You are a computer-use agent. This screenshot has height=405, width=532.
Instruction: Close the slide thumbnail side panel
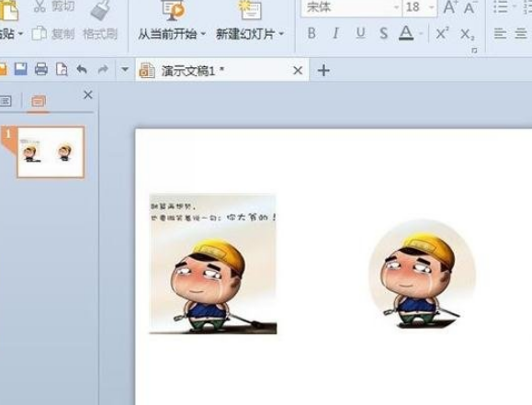click(x=88, y=95)
